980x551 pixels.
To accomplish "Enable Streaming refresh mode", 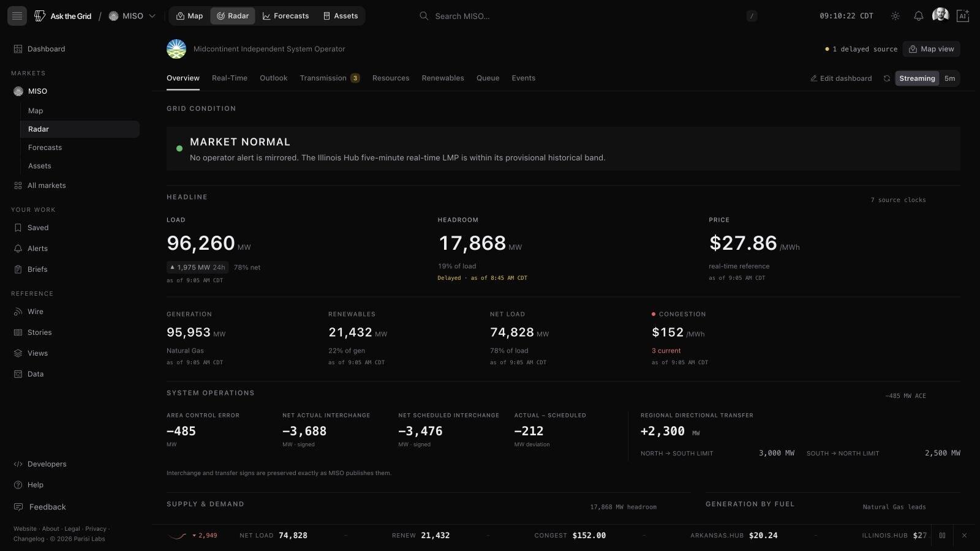I will tap(917, 78).
